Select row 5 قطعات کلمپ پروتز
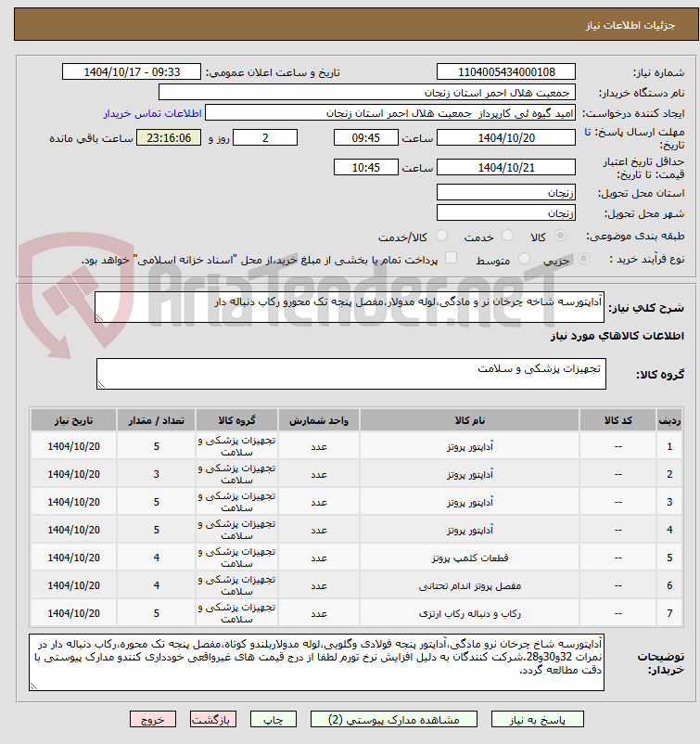This screenshot has height=744, width=700. 356,558
